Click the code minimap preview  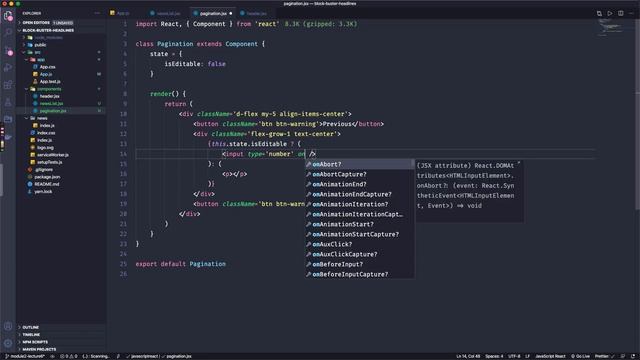tap(611, 28)
